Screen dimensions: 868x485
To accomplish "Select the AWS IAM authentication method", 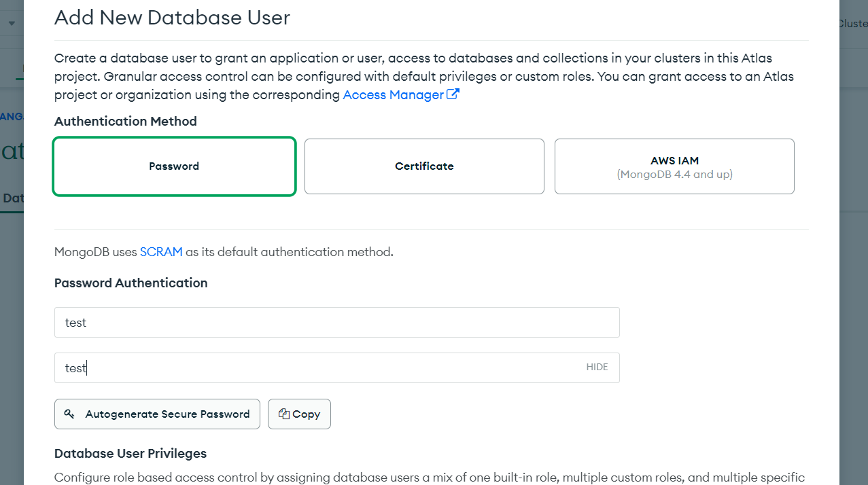I will (674, 166).
